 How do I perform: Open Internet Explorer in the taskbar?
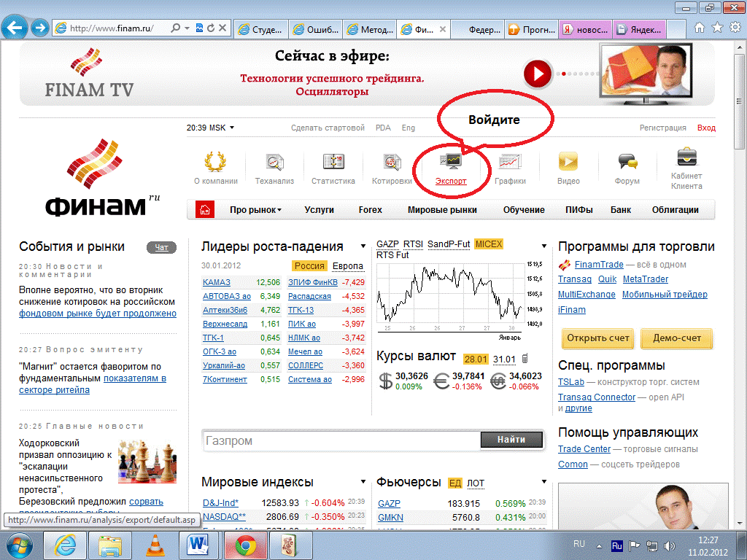pos(65,545)
